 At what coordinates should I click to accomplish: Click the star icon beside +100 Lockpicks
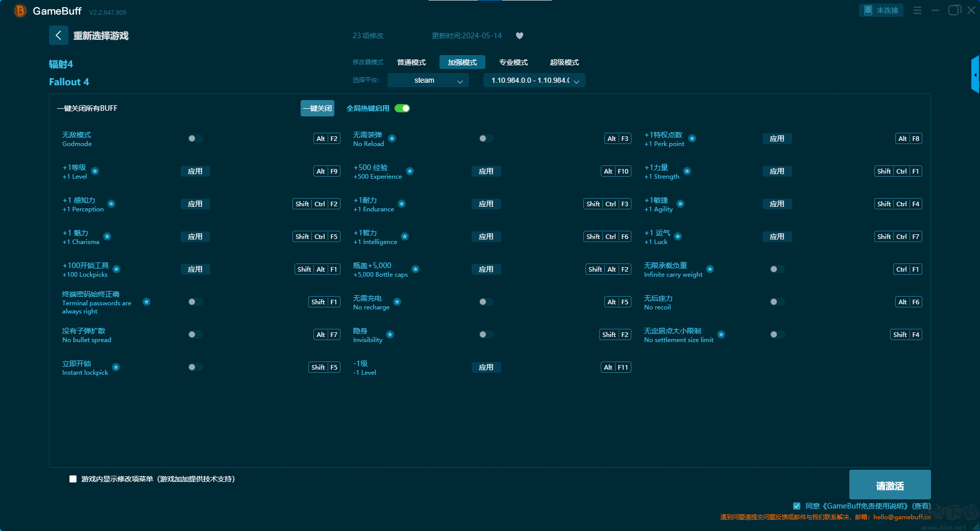pos(116,269)
